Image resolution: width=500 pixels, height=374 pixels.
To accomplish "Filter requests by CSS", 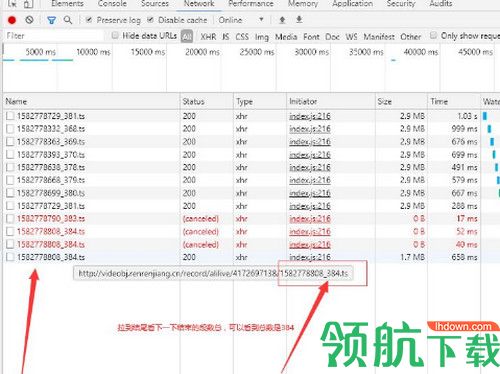I will pos(242,37).
